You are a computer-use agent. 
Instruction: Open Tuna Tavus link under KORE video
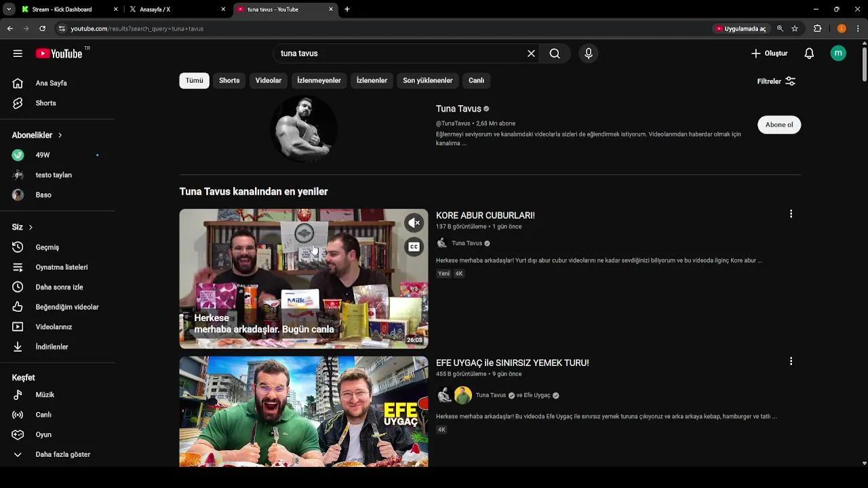click(x=467, y=243)
